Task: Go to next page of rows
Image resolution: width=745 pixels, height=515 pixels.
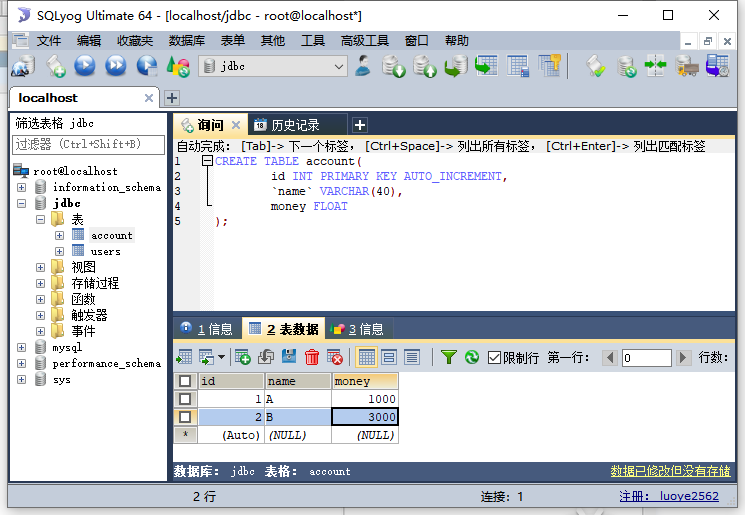Action: [683, 357]
